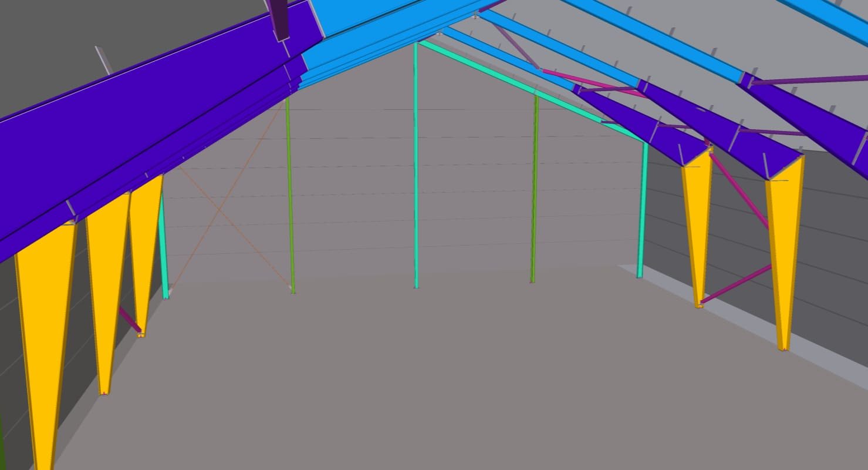868x470 pixels.
Task: Click the green end-wall column left of center
Action: point(289,194)
